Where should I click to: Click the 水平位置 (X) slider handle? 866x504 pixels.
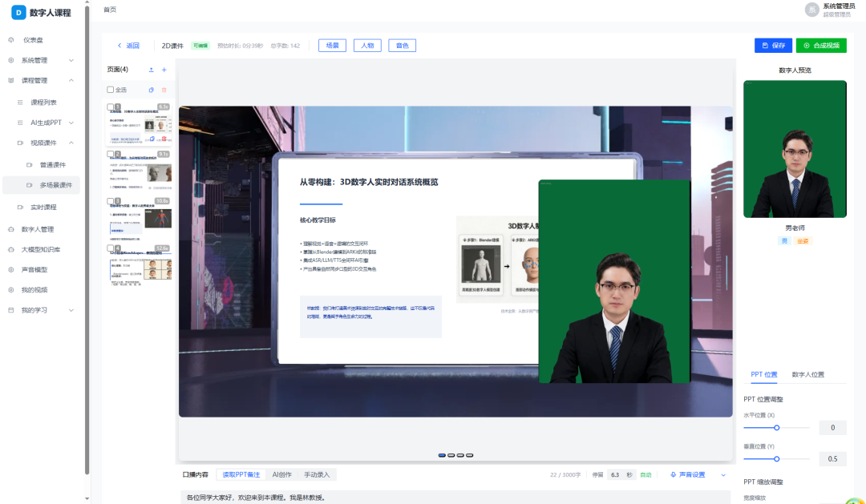pos(776,428)
